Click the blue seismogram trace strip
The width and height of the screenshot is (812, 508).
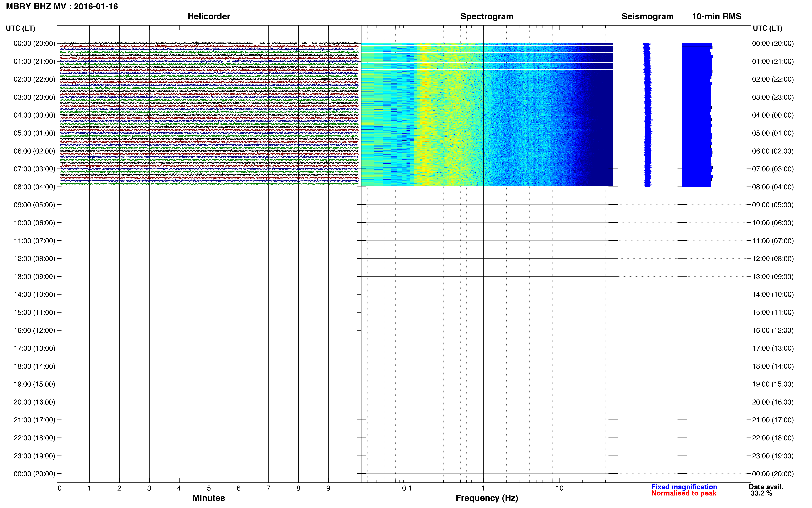(x=647, y=115)
